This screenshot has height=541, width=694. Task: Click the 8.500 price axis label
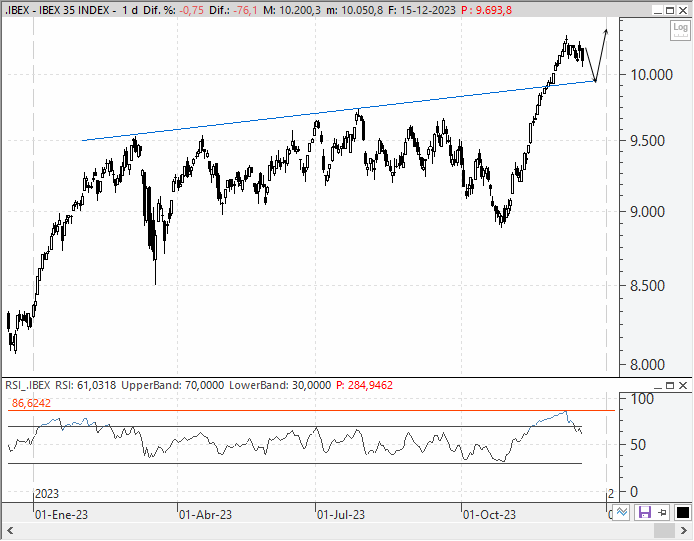coord(648,286)
